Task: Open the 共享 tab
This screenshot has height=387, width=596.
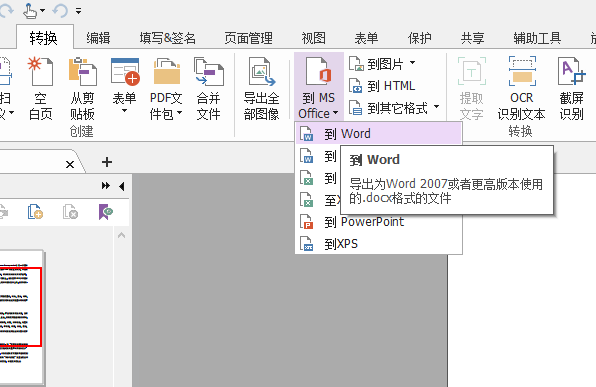Action: 472,38
